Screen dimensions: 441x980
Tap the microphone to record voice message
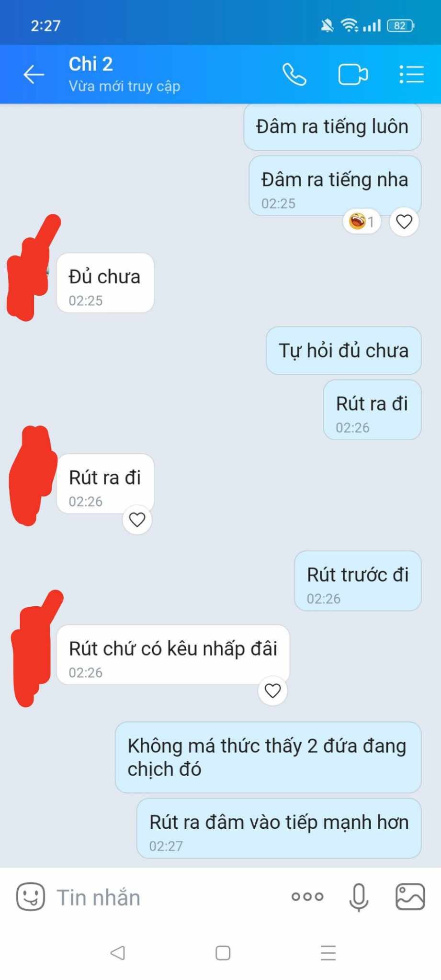[x=359, y=897]
